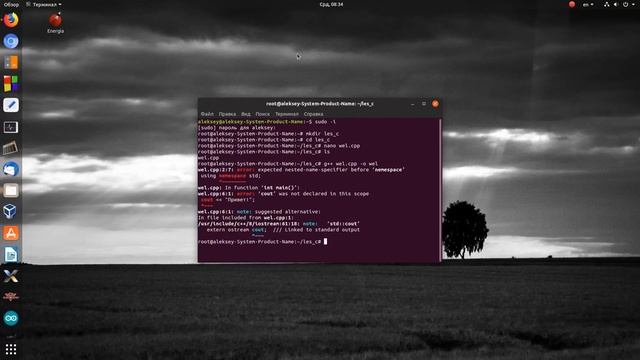
Task: Click the "'cout' was not declared" error line
Action: [284, 194]
